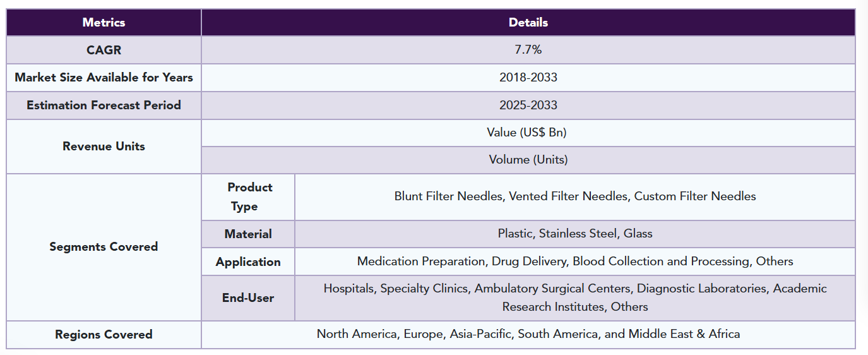The width and height of the screenshot is (868, 355).
Task: Select Market Size Available for Years label
Action: tap(104, 78)
